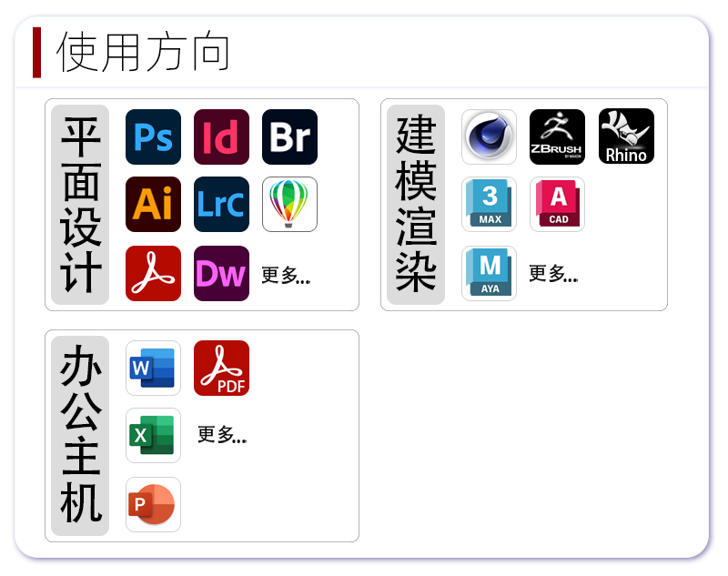
Task: Click the 3ds Max icon
Action: pos(489,204)
